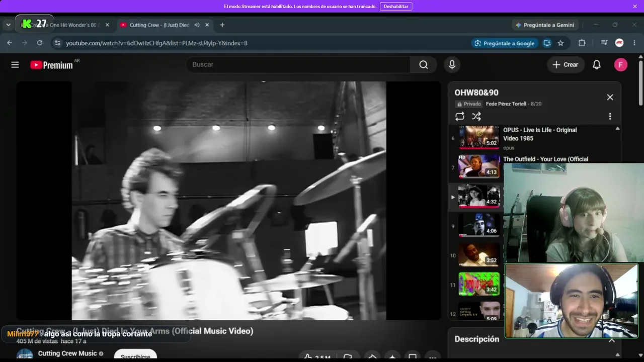The height and width of the screenshot is (362, 644).
Task: Close the OHW80&90 playlist panel
Action: coord(610,98)
